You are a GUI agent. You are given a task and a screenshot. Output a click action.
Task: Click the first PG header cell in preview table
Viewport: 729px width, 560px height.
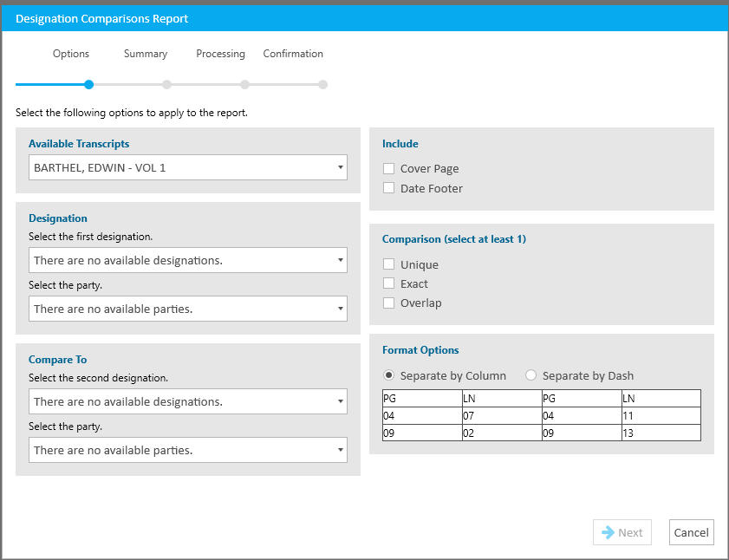[422, 399]
